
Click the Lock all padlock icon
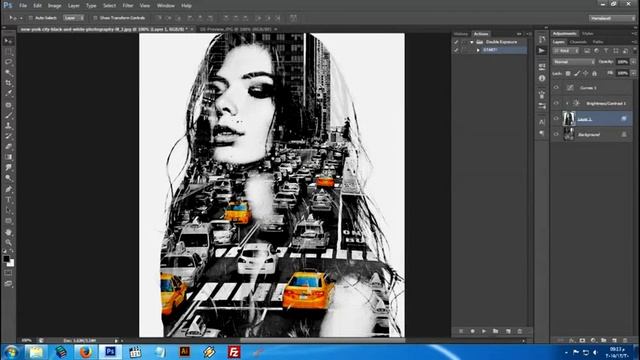(595, 73)
